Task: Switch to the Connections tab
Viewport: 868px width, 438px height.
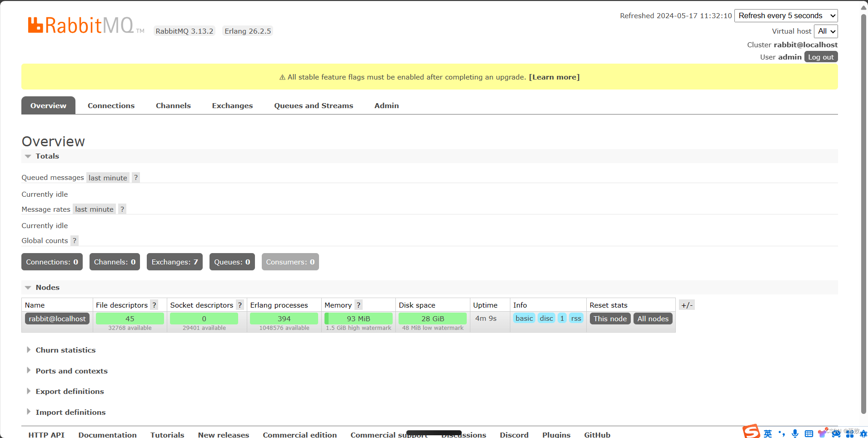Action: (111, 105)
